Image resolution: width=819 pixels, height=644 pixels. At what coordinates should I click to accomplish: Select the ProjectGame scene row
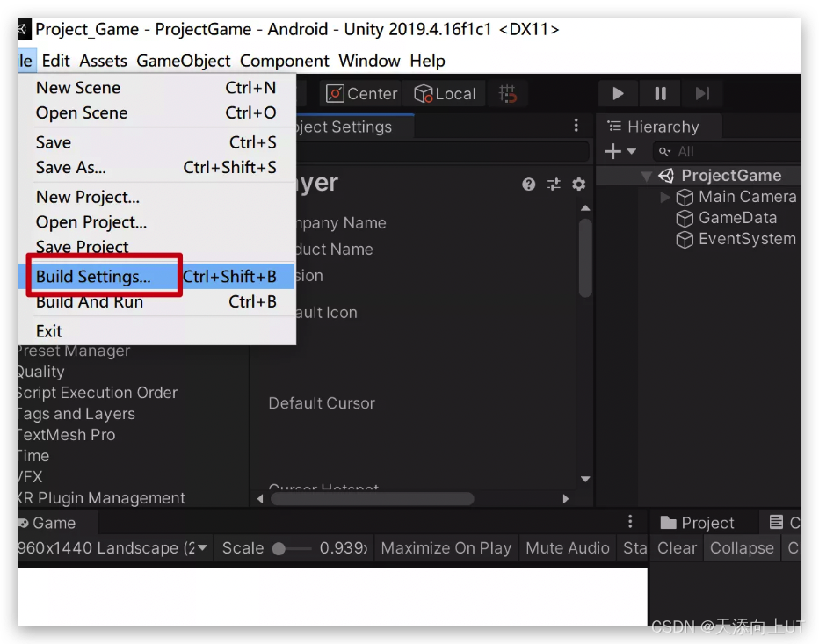pyautogui.click(x=699, y=176)
